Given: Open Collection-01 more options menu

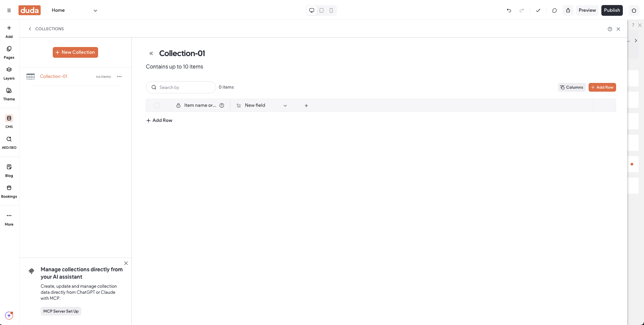Looking at the screenshot, I should pyautogui.click(x=119, y=77).
